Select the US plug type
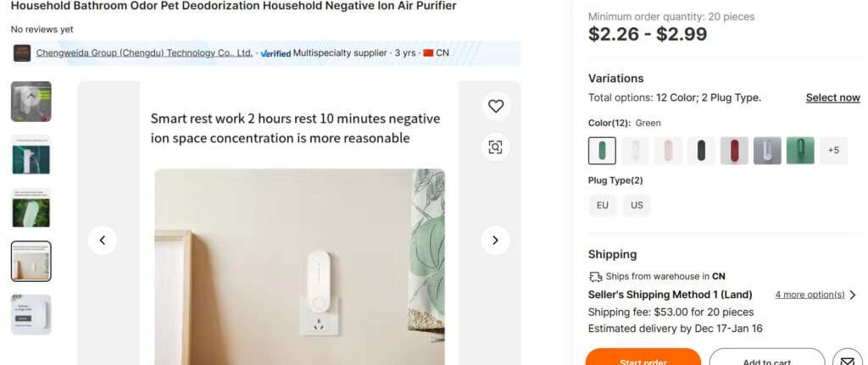 coord(637,205)
